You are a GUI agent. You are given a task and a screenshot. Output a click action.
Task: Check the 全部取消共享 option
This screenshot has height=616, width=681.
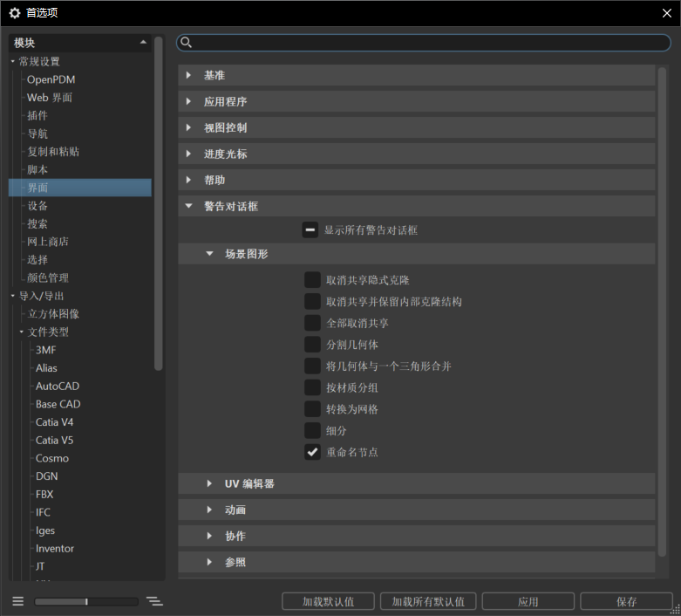(x=312, y=323)
